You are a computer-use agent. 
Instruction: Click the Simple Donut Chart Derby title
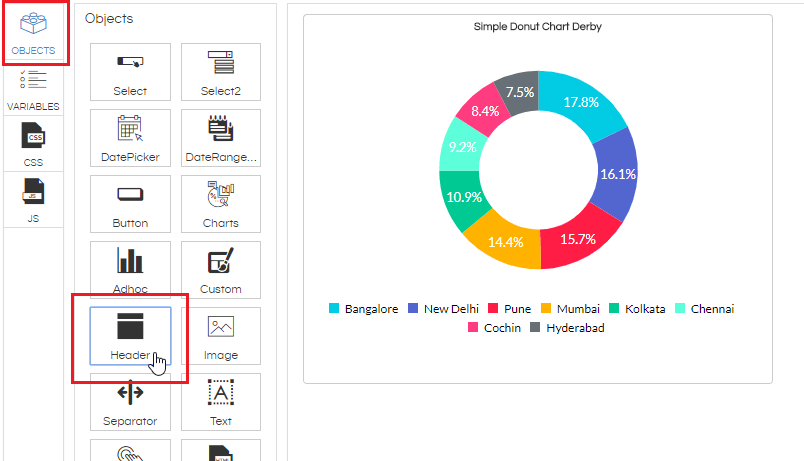pos(537,27)
